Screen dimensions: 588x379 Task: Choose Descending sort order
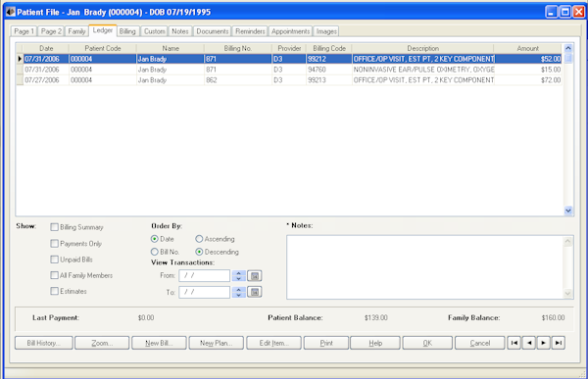[x=199, y=252]
